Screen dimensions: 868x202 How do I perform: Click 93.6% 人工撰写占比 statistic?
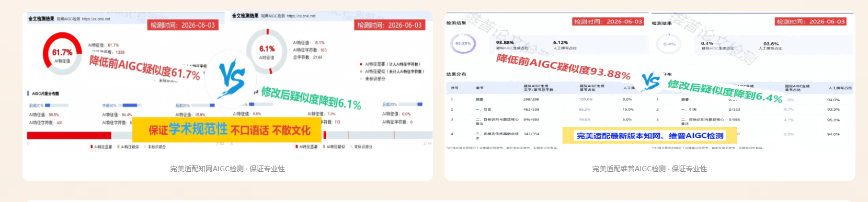pyautogui.click(x=770, y=46)
